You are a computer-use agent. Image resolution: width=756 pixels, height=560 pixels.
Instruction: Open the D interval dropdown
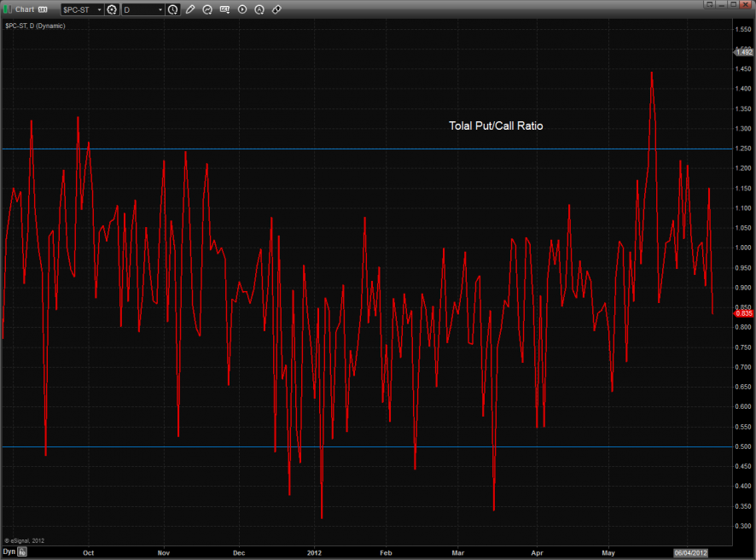tap(160, 9)
